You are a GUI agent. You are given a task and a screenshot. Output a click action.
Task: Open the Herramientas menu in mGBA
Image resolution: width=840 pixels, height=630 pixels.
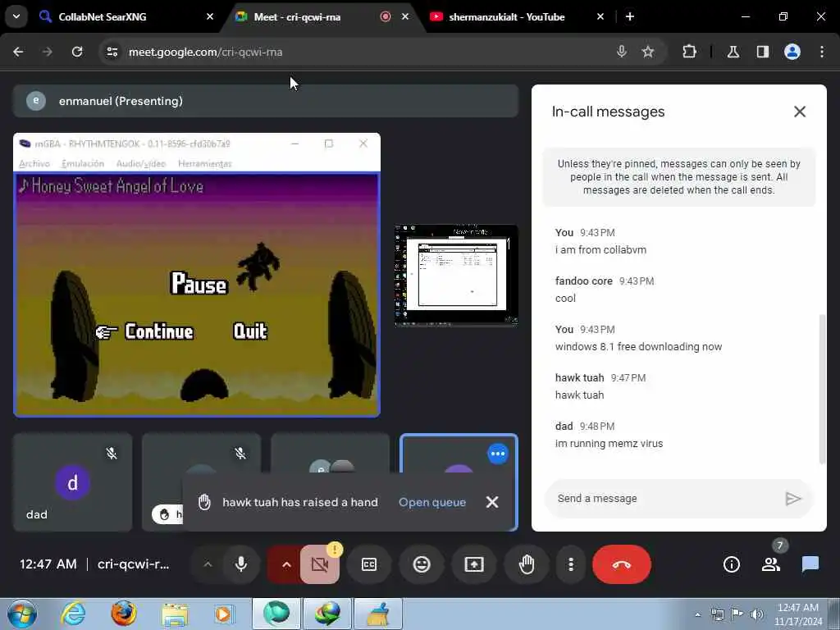tap(204, 164)
